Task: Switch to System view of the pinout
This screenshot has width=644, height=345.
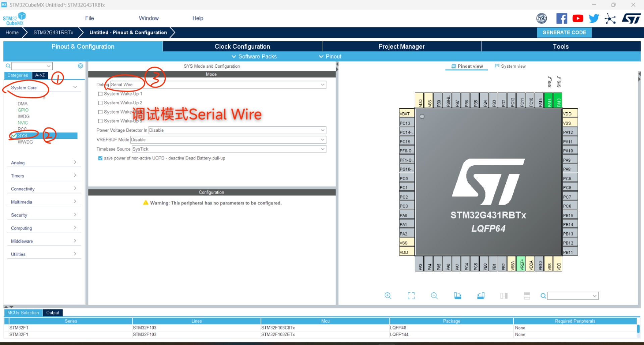Action: tap(510, 66)
